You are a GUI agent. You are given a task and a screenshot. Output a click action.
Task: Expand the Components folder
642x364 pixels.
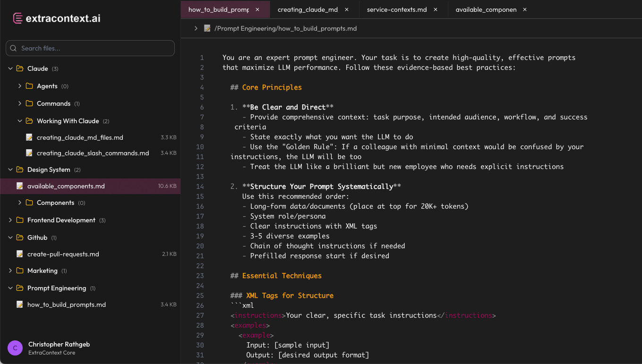tap(19, 203)
